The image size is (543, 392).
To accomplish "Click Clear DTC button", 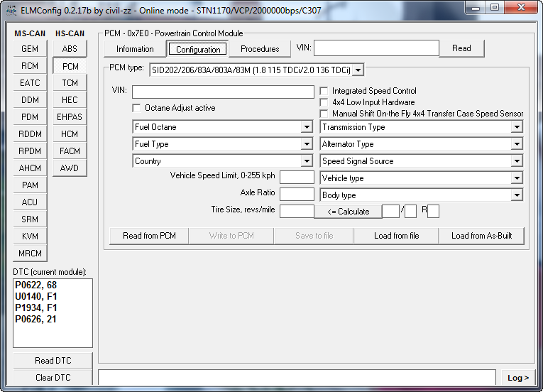I will [53, 378].
